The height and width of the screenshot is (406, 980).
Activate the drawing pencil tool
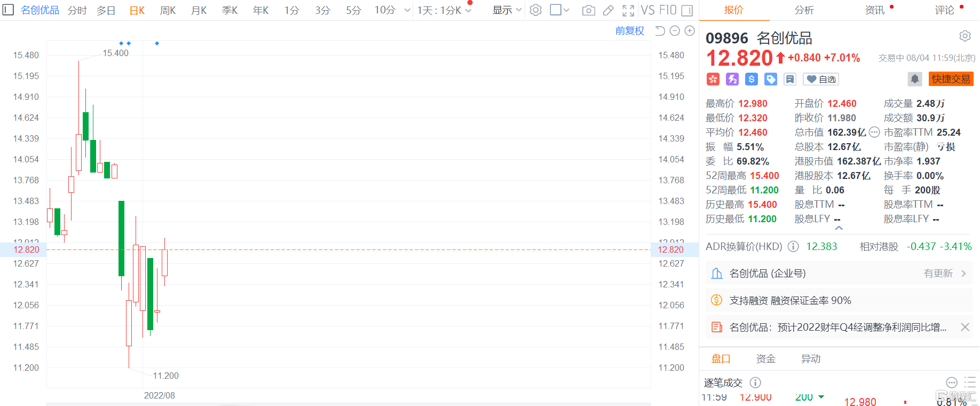pos(608,10)
